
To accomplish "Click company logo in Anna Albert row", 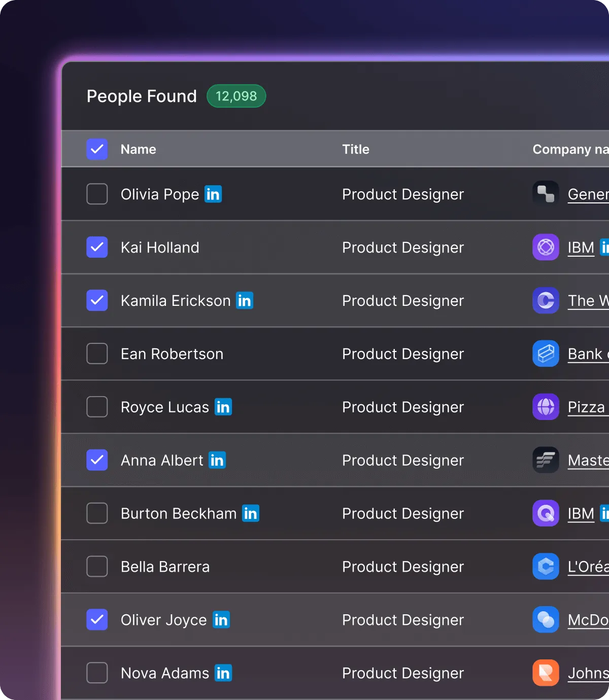I will pos(546,460).
